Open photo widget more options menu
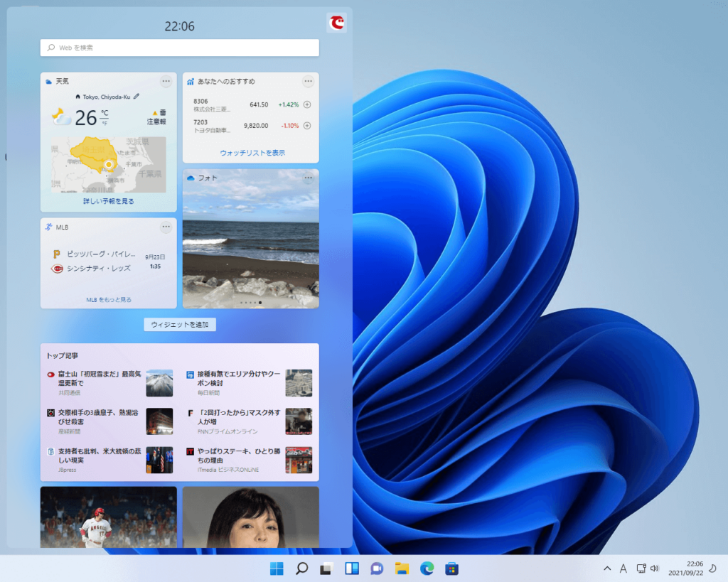The image size is (728, 582). click(309, 178)
